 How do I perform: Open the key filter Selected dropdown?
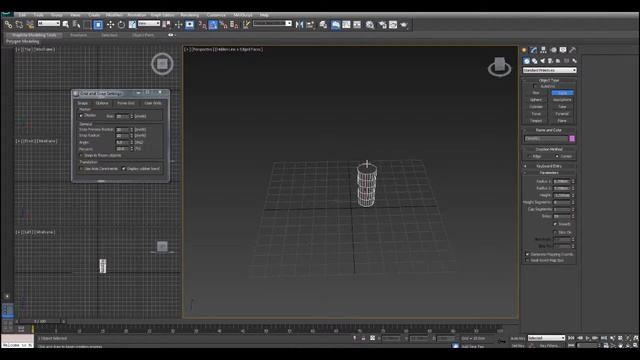click(546, 338)
